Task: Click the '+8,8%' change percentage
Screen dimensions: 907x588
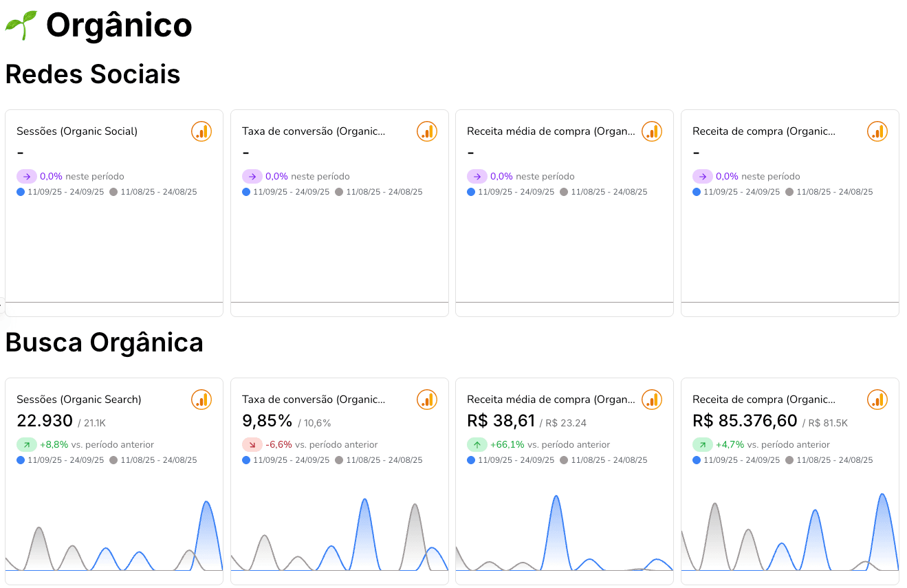Action: click(54, 445)
